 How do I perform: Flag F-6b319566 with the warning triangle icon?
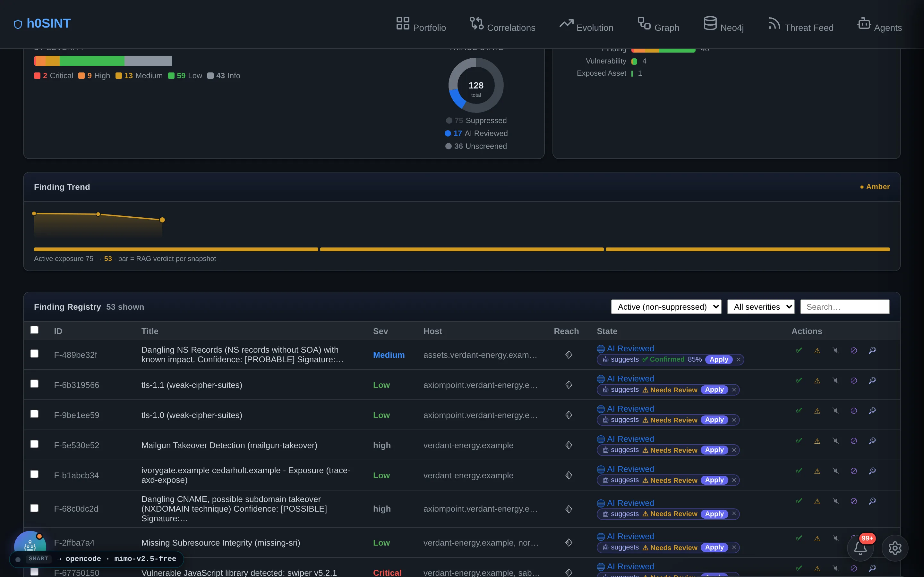pyautogui.click(x=817, y=380)
